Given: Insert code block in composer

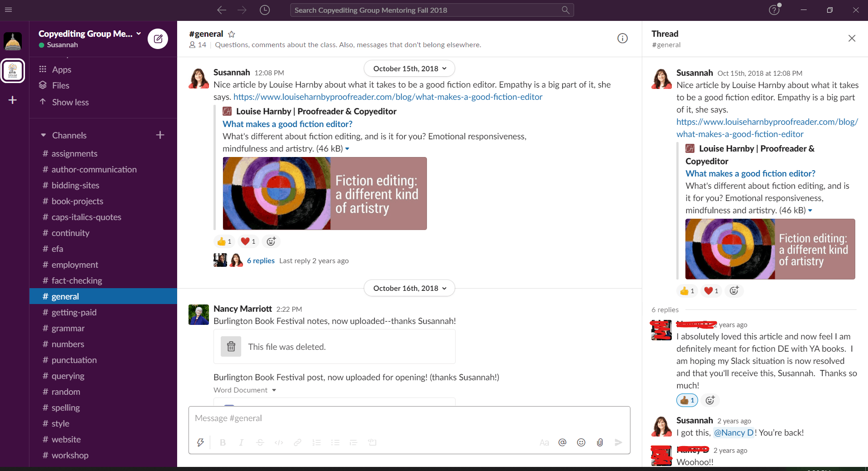Looking at the screenshot, I should [372, 442].
